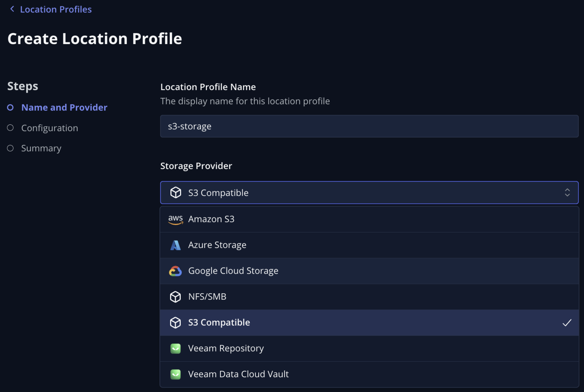Choose Veeam Data Cloud Vault option
Screen dimensions: 584x392
click(238, 374)
